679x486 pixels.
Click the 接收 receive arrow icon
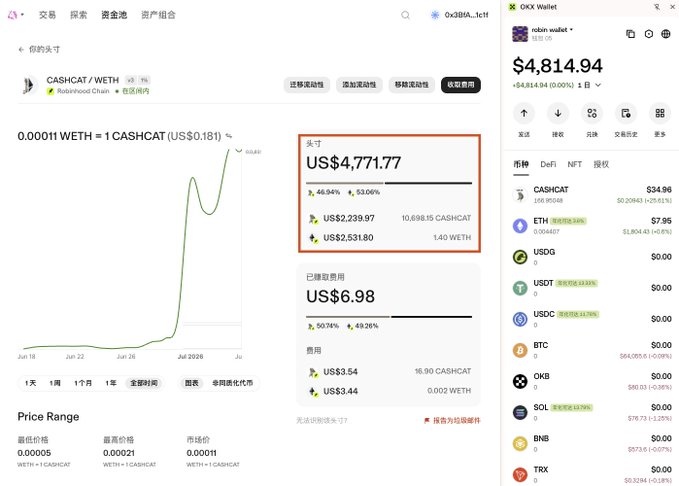pos(558,113)
